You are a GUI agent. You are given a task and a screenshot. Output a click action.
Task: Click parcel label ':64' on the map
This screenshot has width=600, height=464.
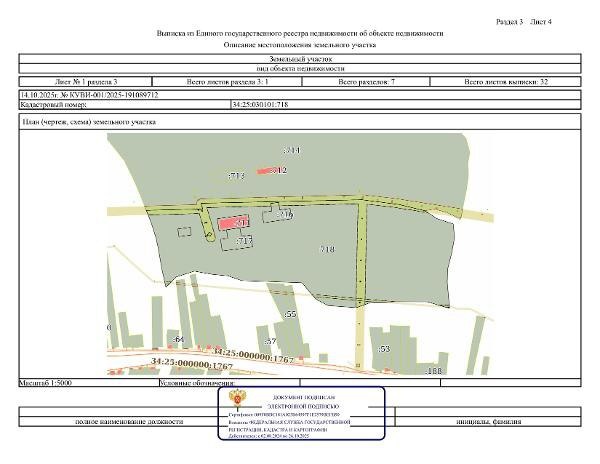click(x=178, y=339)
